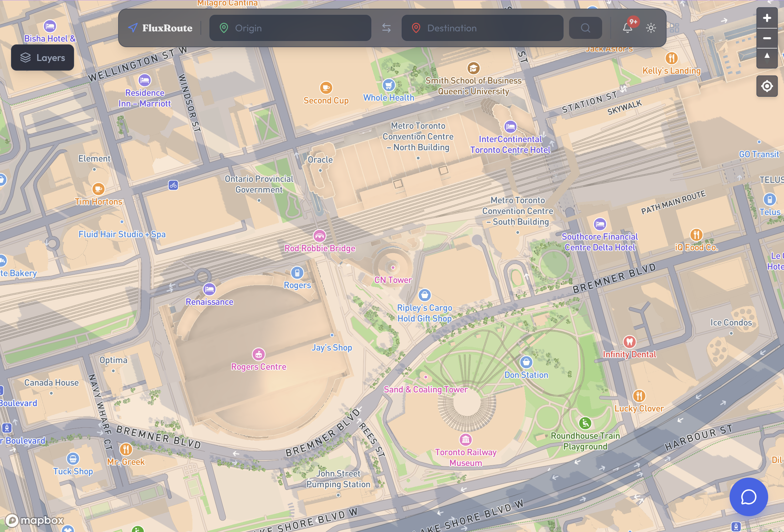784x532 pixels.
Task: Click the route search magnifier button
Action: [585, 28]
